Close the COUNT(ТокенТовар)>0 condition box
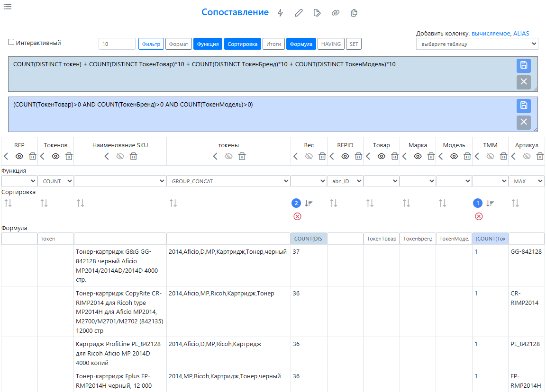Viewport: 546px width, 392px height. (x=523, y=122)
